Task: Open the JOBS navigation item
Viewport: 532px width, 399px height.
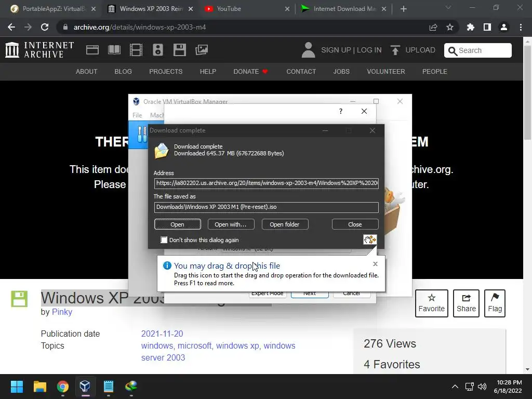Action: point(341,72)
